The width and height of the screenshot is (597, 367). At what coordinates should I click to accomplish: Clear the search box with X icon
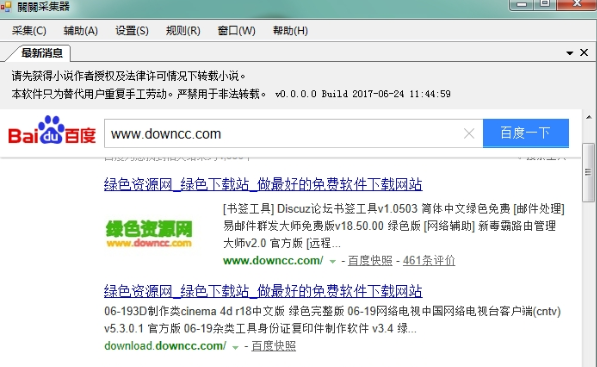[x=469, y=133]
